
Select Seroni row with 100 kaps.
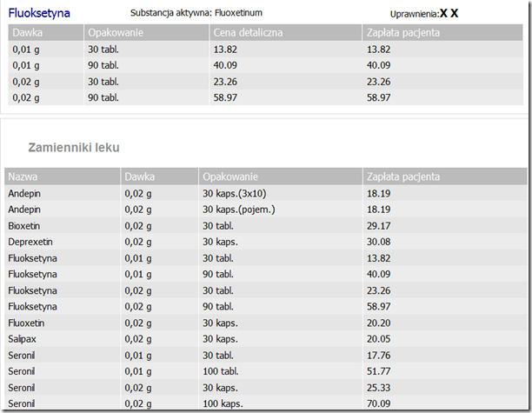266,403
